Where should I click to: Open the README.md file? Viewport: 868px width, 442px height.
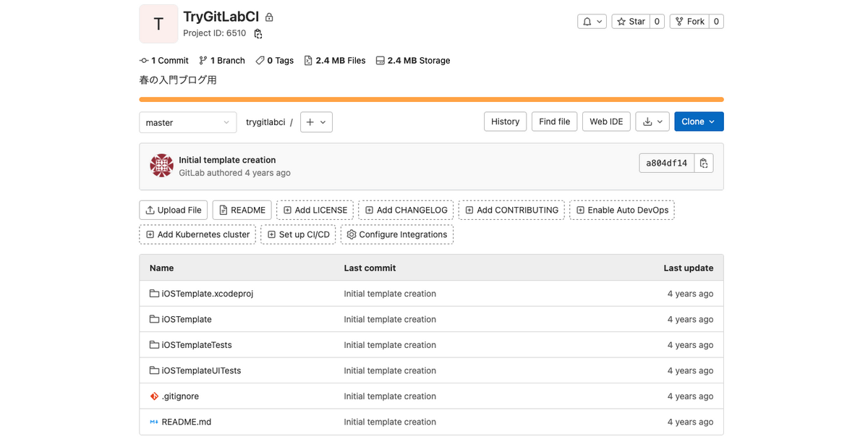[x=187, y=422]
